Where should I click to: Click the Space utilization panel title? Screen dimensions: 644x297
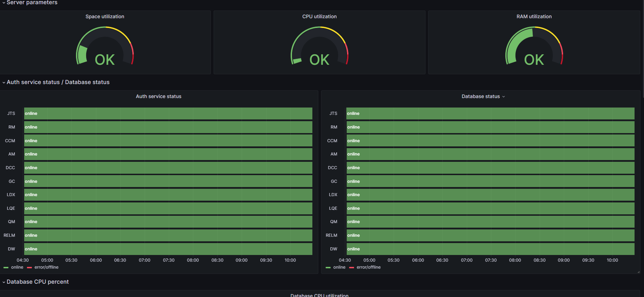[105, 16]
